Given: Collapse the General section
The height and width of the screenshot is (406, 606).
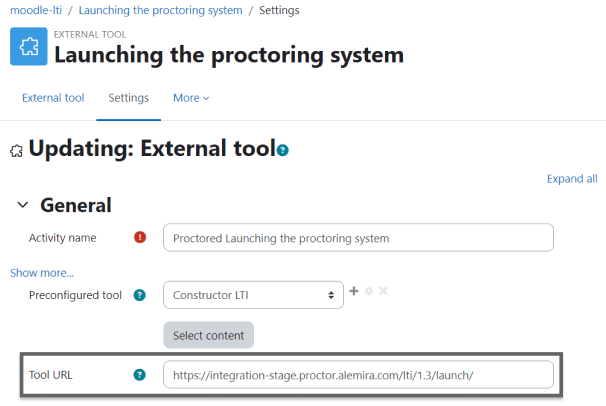Looking at the screenshot, I should coord(23,205).
